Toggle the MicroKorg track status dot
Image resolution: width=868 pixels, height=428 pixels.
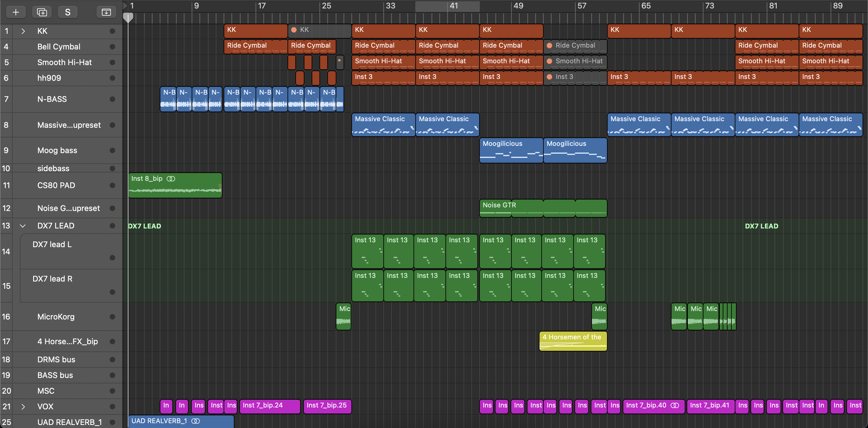click(112, 317)
